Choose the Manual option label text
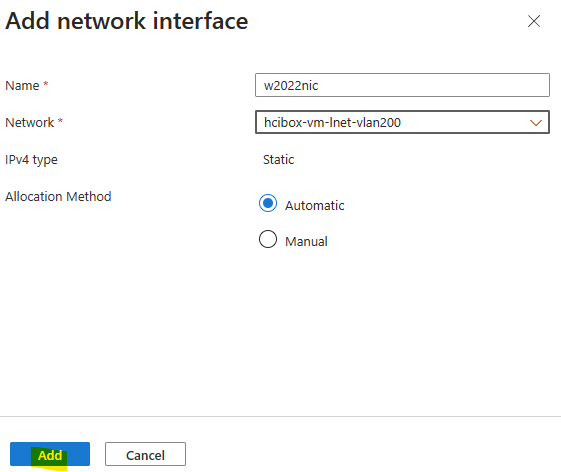This screenshot has width=561, height=472. click(306, 242)
